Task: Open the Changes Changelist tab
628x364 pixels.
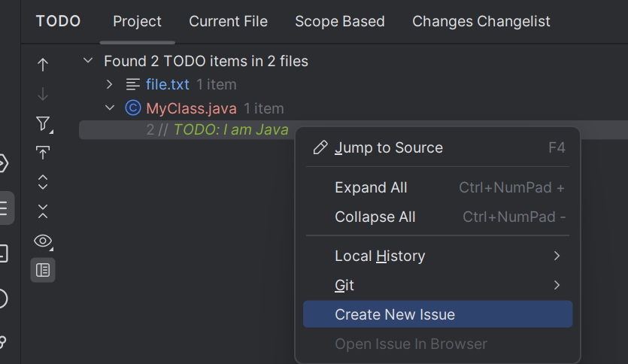Action: pyautogui.click(x=481, y=22)
